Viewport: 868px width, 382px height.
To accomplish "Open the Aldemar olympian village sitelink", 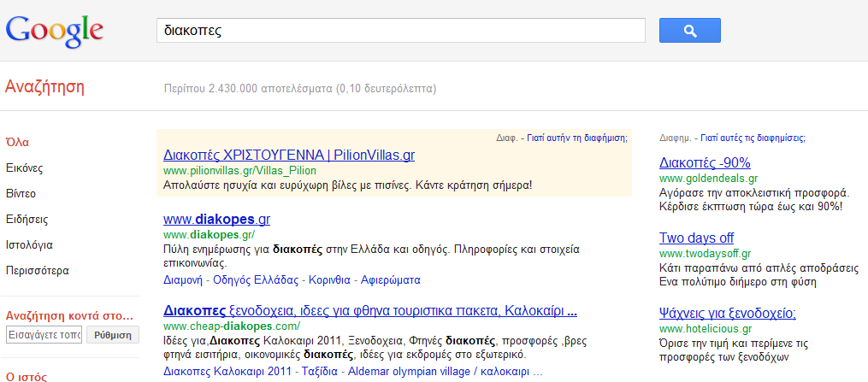I will [x=445, y=370].
